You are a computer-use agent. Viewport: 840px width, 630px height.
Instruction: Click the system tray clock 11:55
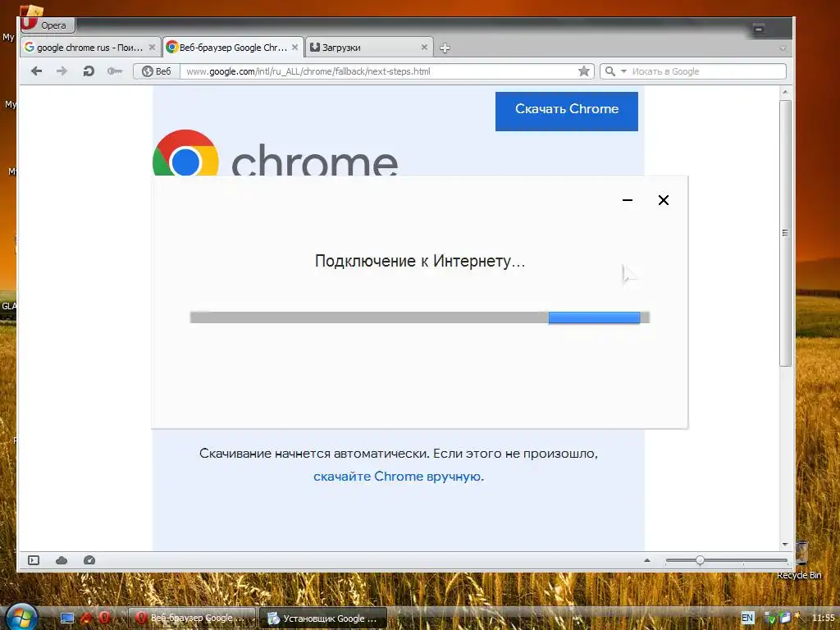(824, 618)
